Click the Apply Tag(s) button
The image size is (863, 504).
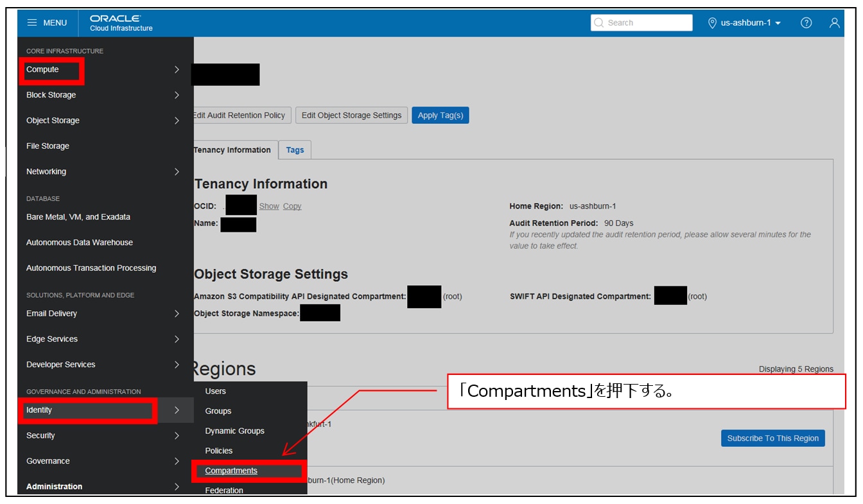(440, 116)
